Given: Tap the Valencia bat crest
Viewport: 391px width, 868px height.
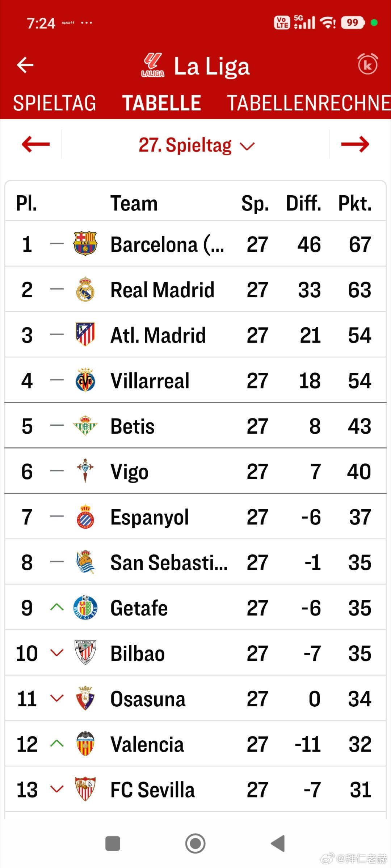Looking at the screenshot, I should pos(85,744).
